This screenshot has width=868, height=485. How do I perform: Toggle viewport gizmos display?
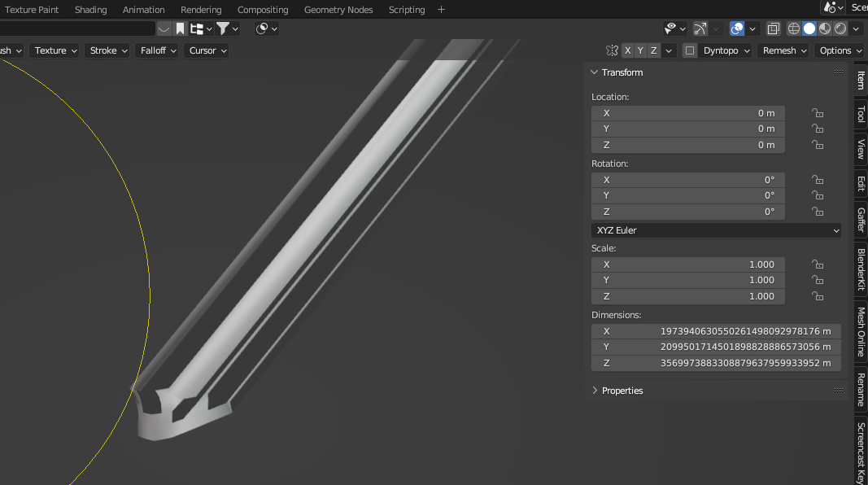(x=700, y=28)
